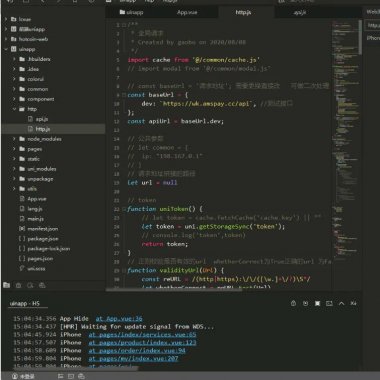Switch to the uinapp editor tab
Viewport: 380px width, 380px height.
point(131,12)
